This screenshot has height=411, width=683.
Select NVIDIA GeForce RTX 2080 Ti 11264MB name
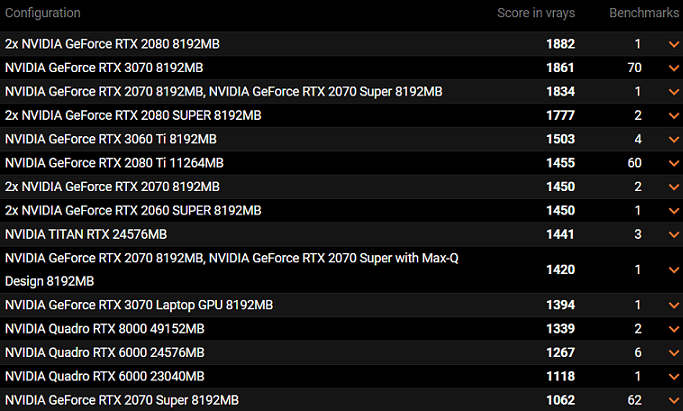tap(114, 163)
